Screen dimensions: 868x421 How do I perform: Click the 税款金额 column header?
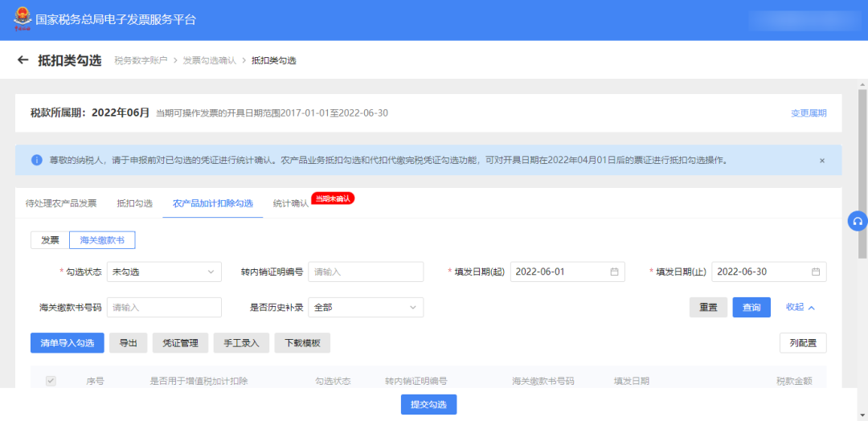(x=794, y=381)
